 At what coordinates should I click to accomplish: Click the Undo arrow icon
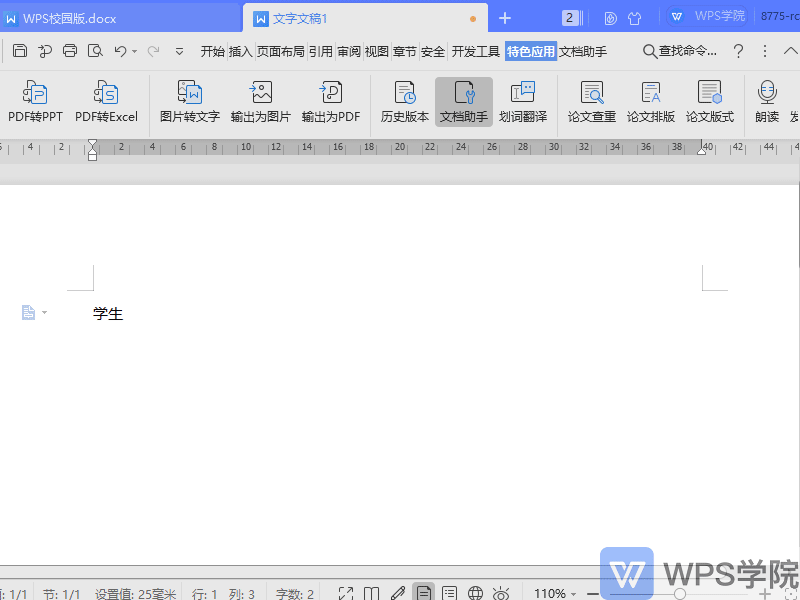[120, 51]
